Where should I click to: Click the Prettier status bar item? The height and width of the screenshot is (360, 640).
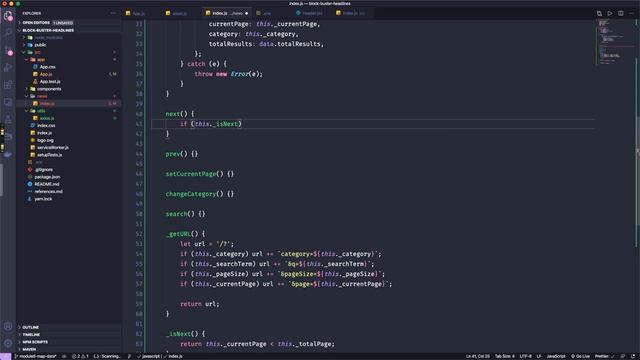pos(604,356)
